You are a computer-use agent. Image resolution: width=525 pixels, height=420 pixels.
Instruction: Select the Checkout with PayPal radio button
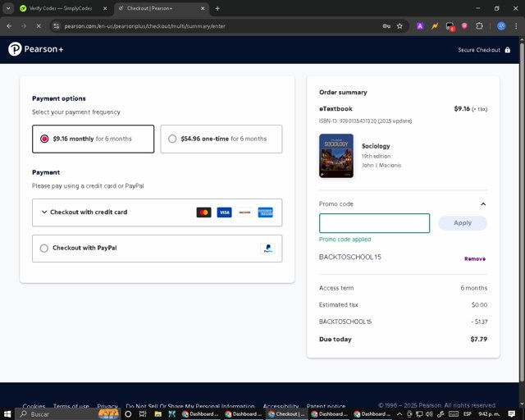click(43, 249)
